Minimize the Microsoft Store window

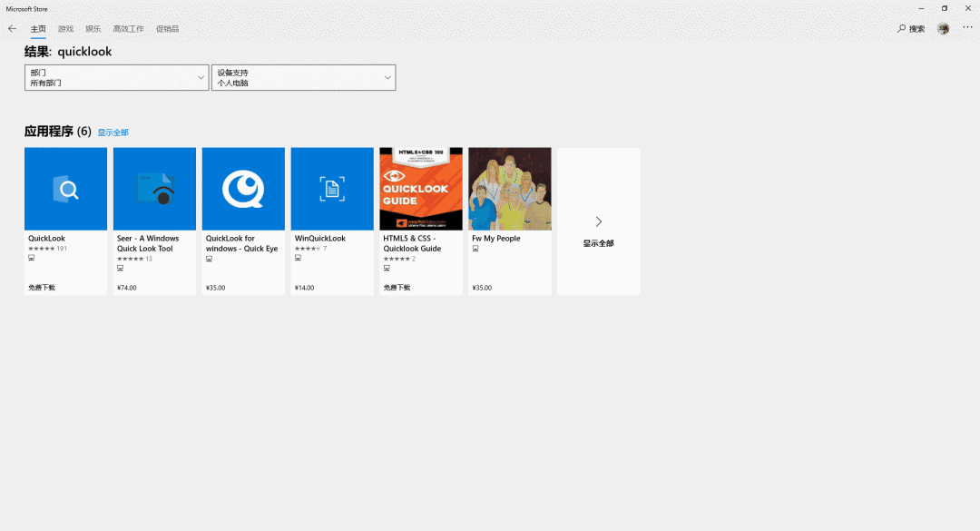tap(921, 9)
